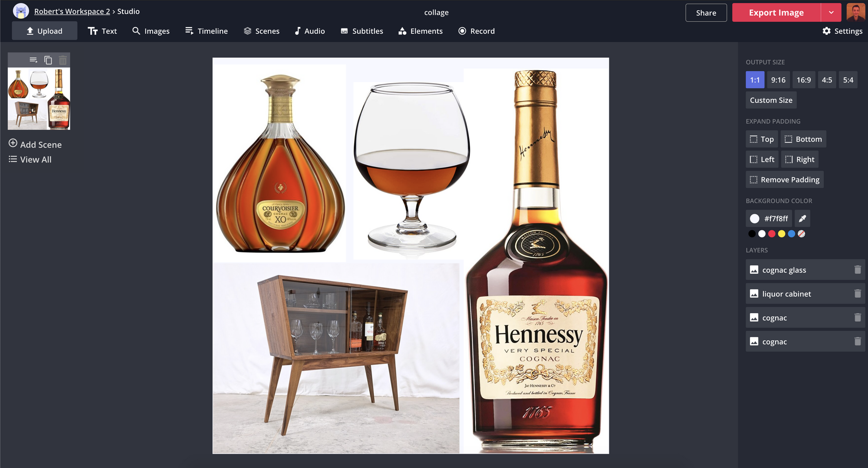Click the Share button
Image resolution: width=868 pixels, height=468 pixels.
pyautogui.click(x=706, y=13)
